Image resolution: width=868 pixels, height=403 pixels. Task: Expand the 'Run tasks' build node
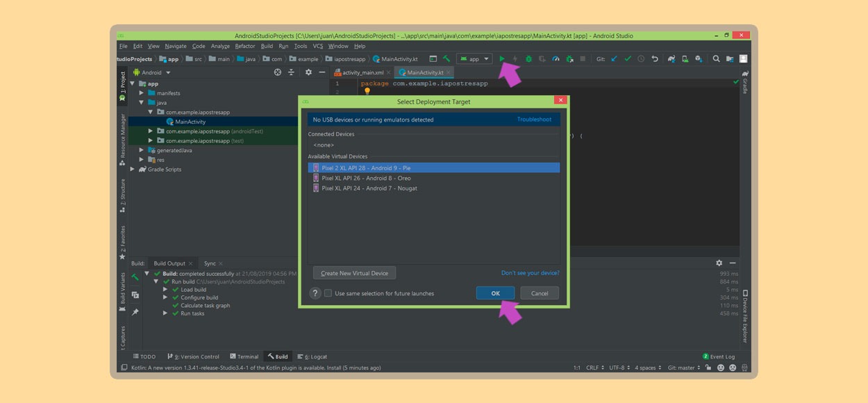point(165,313)
